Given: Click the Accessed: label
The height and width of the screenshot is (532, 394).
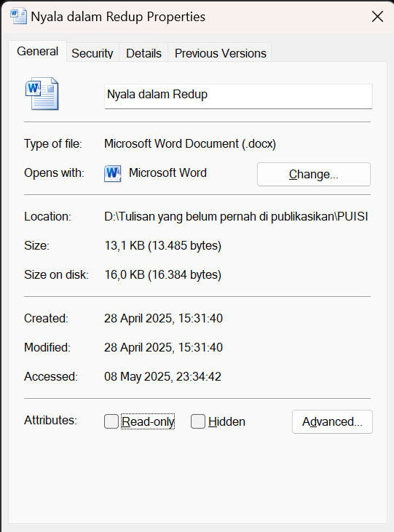Looking at the screenshot, I should 50,376.
